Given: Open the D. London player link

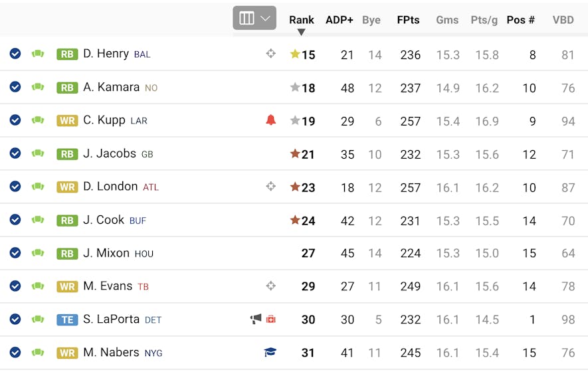Looking at the screenshot, I should pyautogui.click(x=110, y=187).
